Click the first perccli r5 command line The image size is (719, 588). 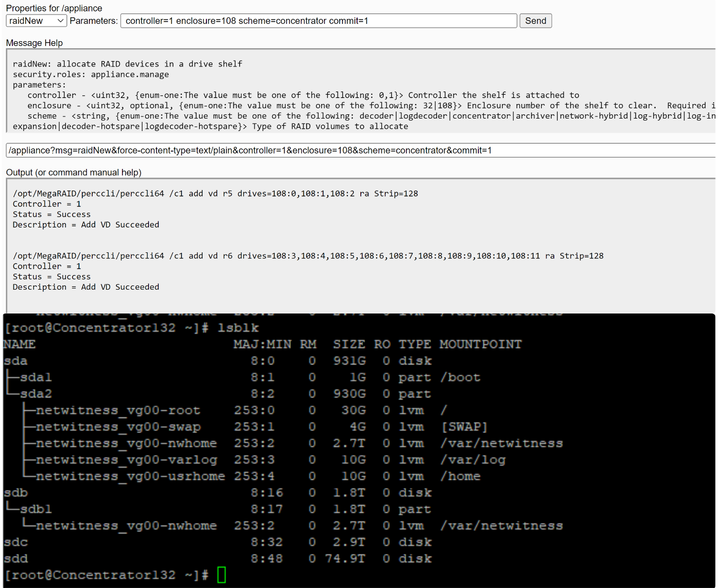tap(215, 193)
